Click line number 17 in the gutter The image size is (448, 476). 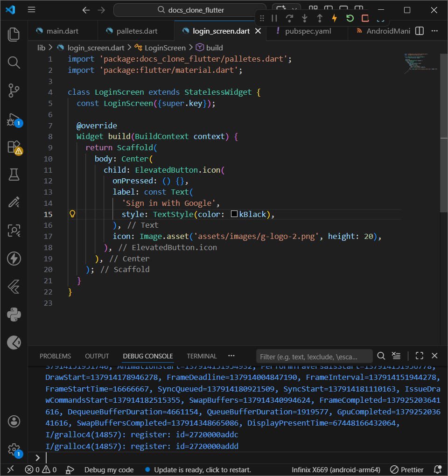48,236
